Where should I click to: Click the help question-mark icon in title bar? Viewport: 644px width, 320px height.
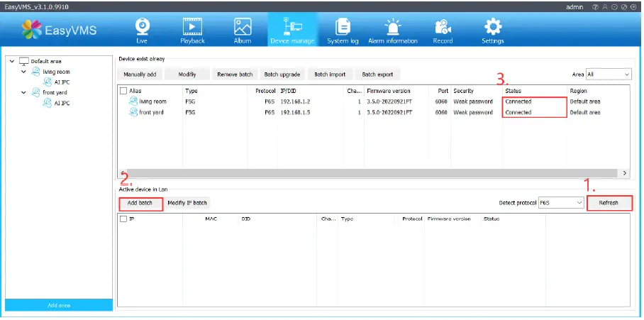click(595, 7)
